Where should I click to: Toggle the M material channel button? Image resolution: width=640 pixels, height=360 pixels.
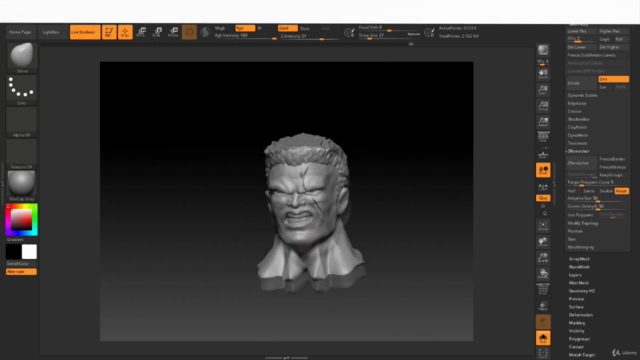pyautogui.click(x=260, y=28)
